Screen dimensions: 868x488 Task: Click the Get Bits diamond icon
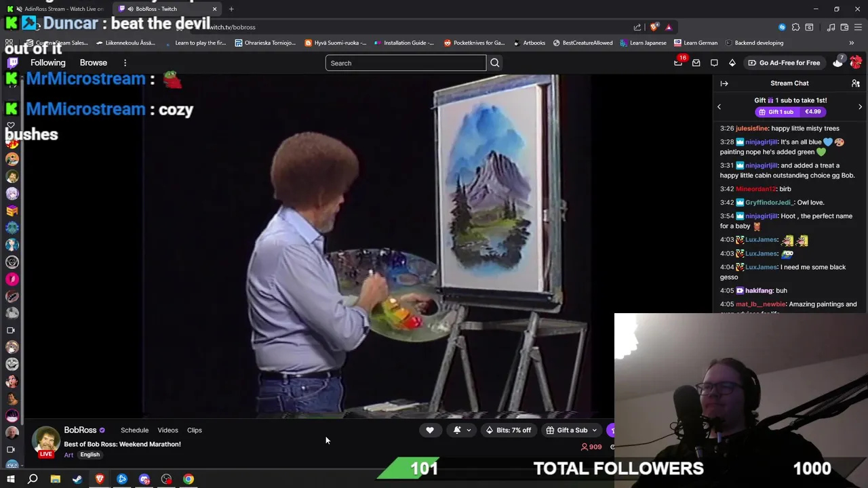pos(732,62)
